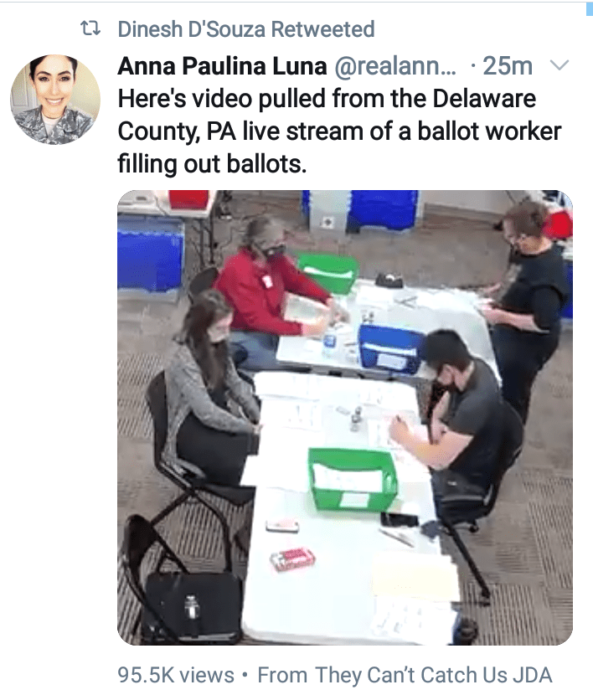
Task: Click 'filling out ballots.' line of tweet
Action: coord(212,164)
